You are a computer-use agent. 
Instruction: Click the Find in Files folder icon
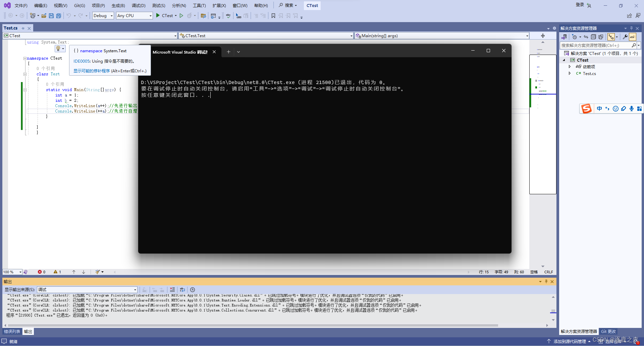click(203, 16)
